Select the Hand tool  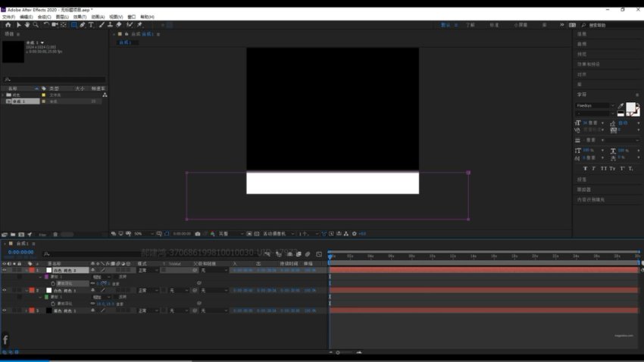[27, 25]
